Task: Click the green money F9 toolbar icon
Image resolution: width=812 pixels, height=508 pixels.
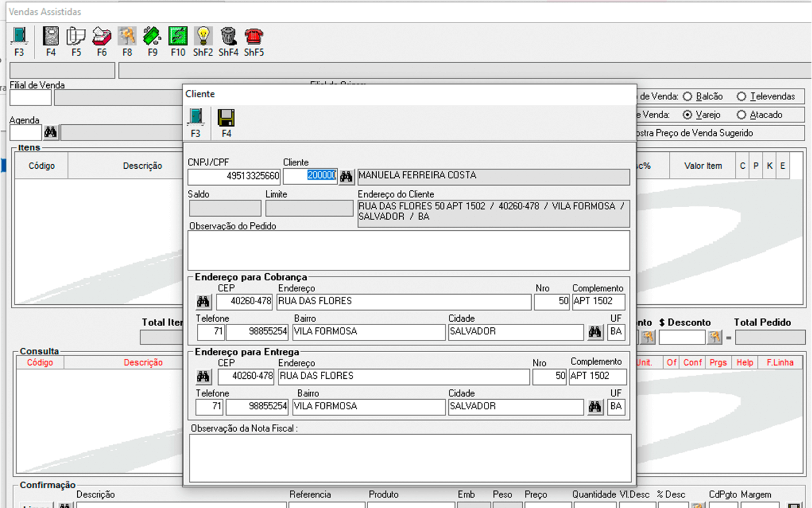Action: click(x=152, y=37)
